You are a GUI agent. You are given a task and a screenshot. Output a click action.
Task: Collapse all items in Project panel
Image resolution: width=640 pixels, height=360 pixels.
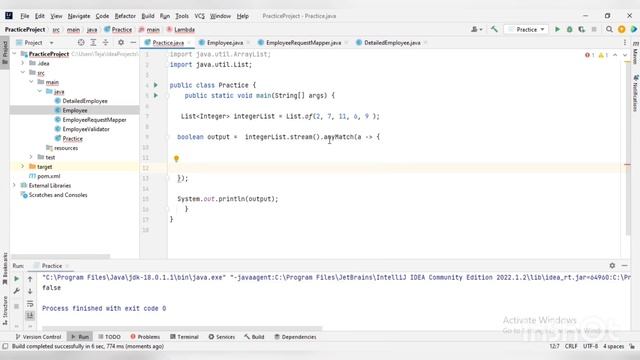click(x=105, y=42)
